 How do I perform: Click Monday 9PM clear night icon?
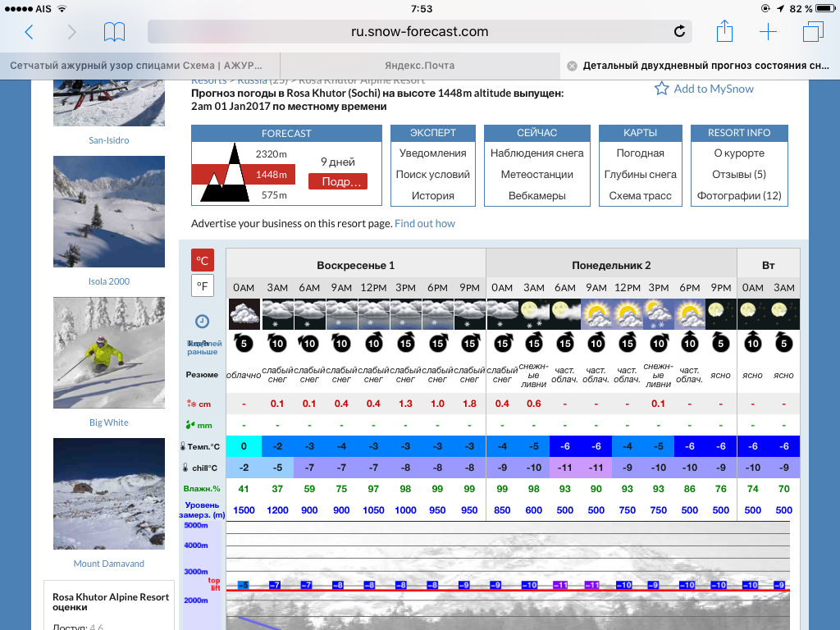click(x=721, y=314)
